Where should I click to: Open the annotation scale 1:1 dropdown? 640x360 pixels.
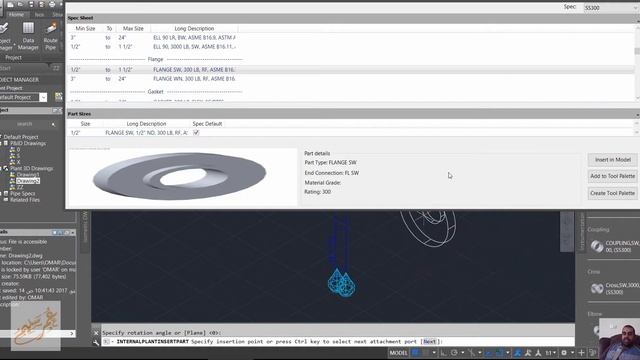[x=551, y=353]
